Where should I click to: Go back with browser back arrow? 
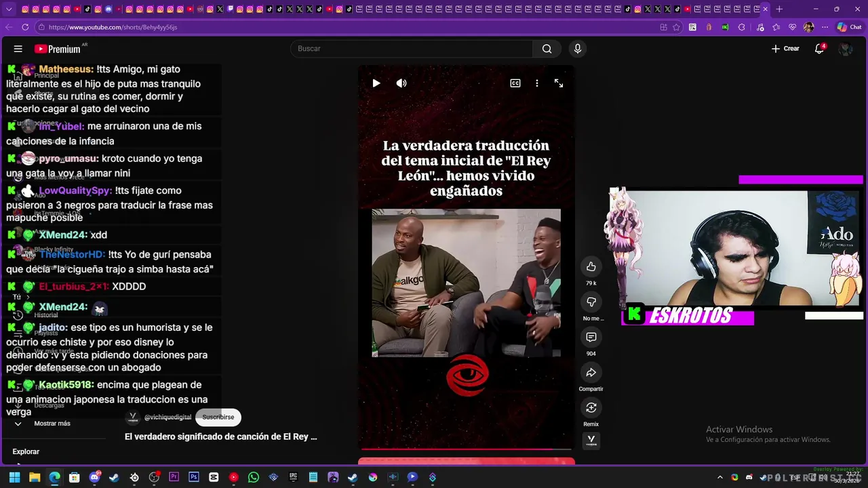(8, 27)
